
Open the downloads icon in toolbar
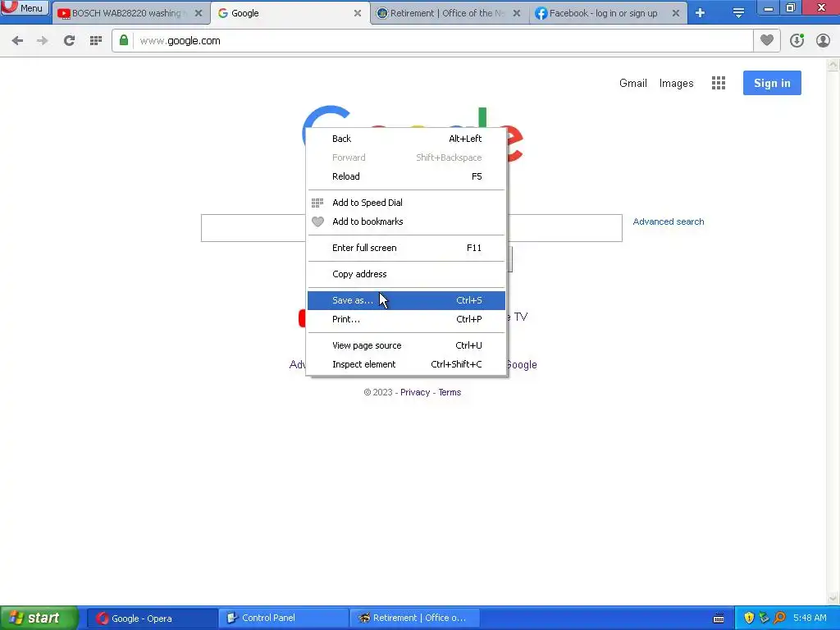tap(797, 41)
